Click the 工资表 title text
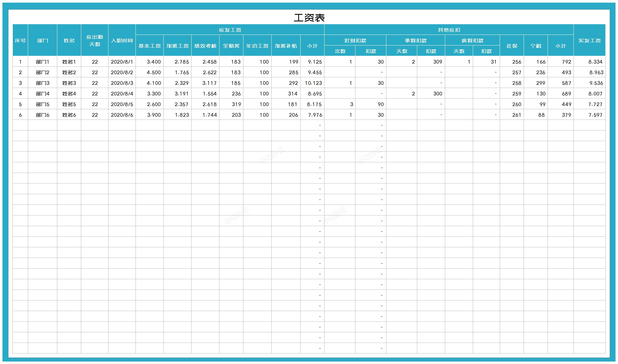The height and width of the screenshot is (364, 618). 309,18
